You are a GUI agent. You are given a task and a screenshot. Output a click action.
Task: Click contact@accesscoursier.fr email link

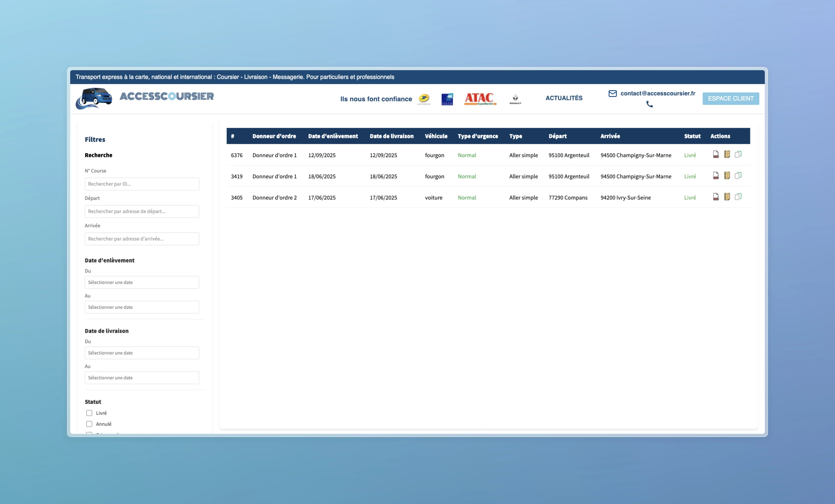(x=658, y=93)
